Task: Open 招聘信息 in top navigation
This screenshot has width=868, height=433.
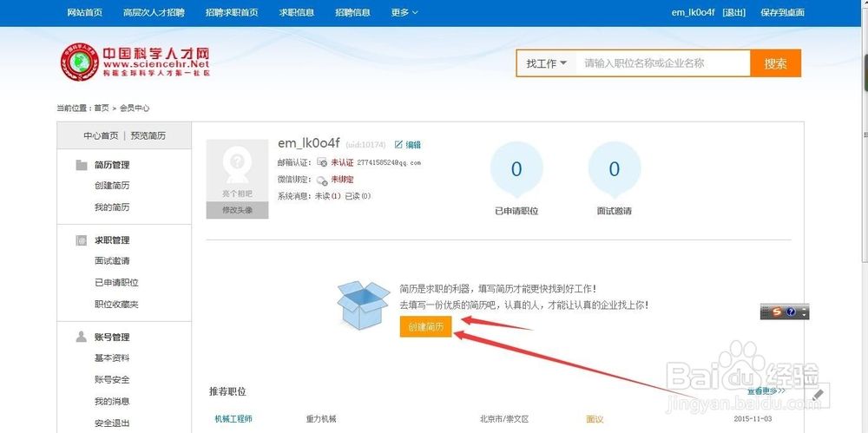Action: (x=352, y=12)
